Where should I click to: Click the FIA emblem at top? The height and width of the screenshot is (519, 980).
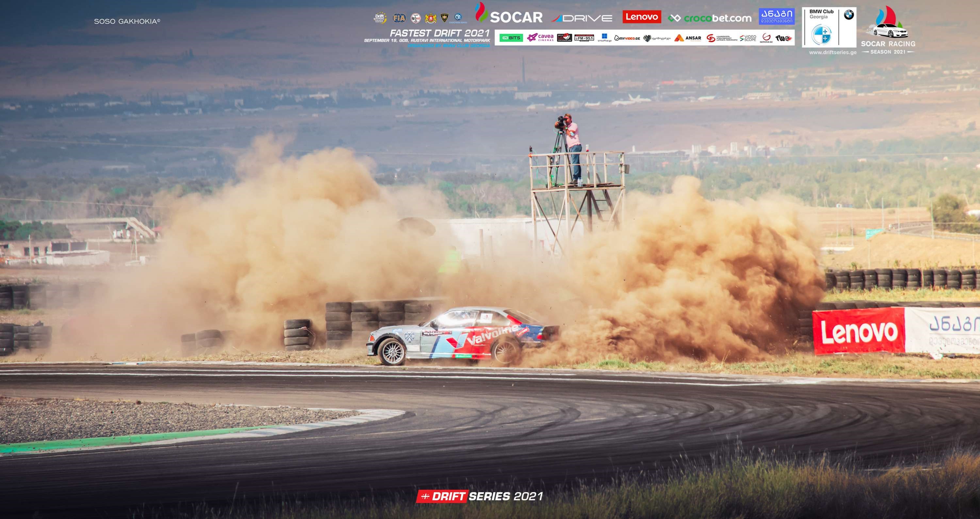coord(400,18)
